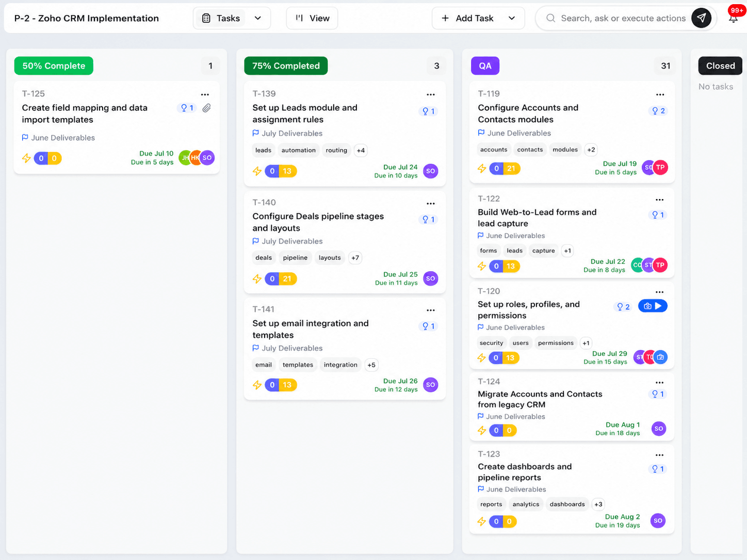Click JH assignee avatar on T-125

[184, 158]
